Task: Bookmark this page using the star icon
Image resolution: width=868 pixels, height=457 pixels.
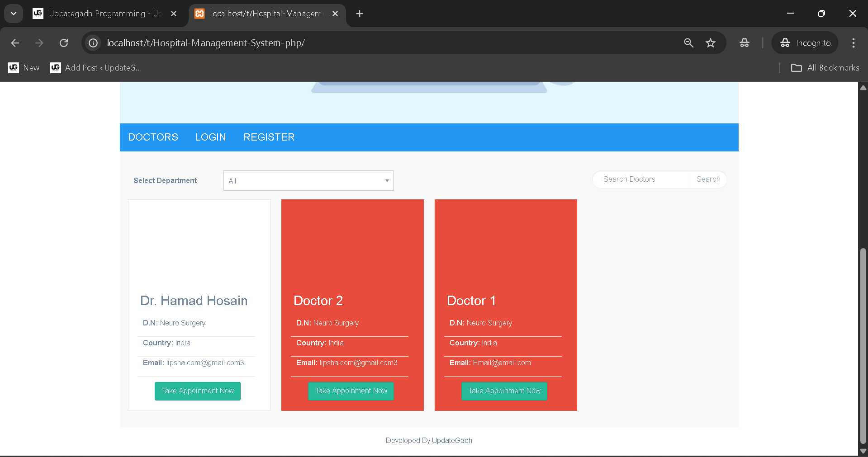Action: (x=711, y=43)
